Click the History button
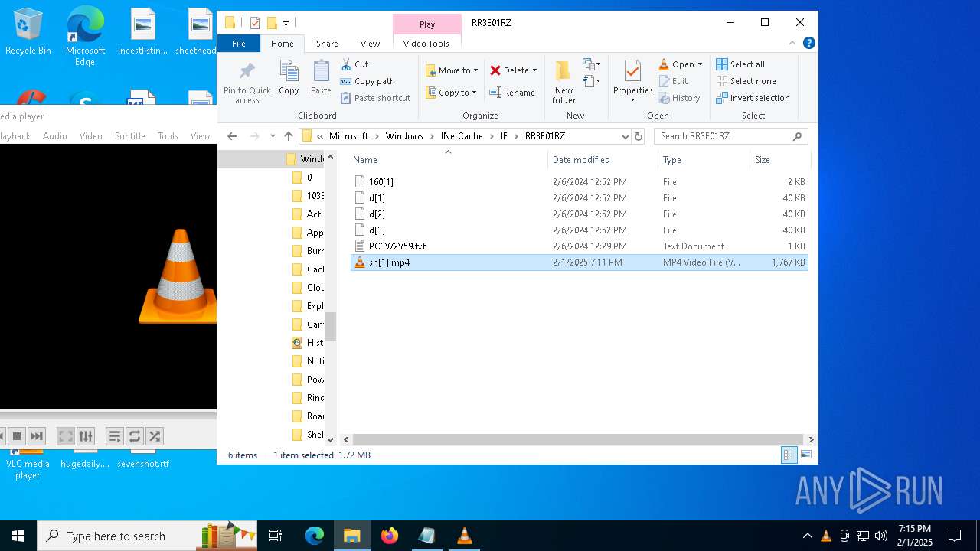980x551 pixels. 679,98
